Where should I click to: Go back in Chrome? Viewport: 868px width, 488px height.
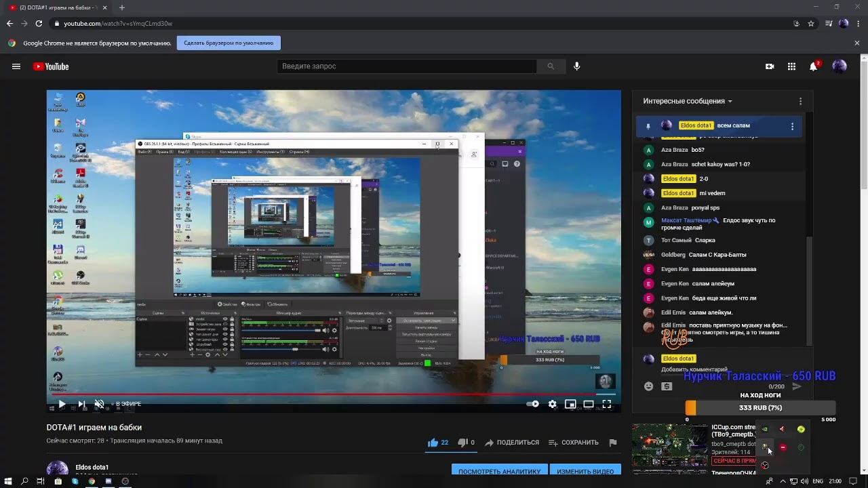tap(9, 24)
